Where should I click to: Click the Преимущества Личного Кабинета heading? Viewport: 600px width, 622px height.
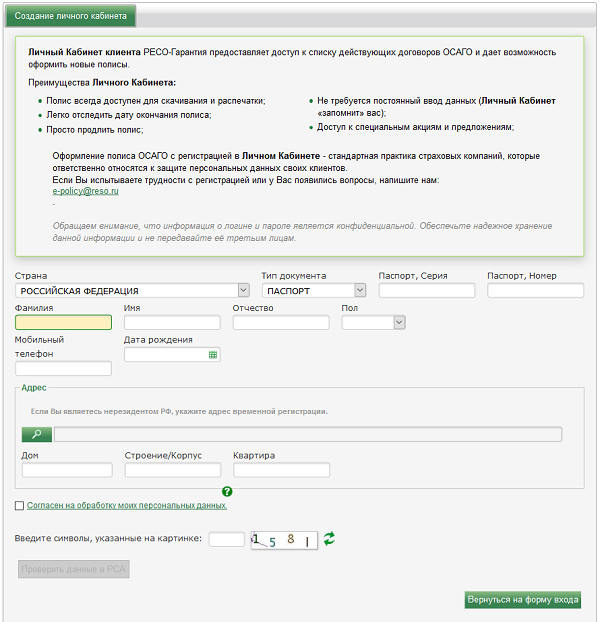click(102, 83)
